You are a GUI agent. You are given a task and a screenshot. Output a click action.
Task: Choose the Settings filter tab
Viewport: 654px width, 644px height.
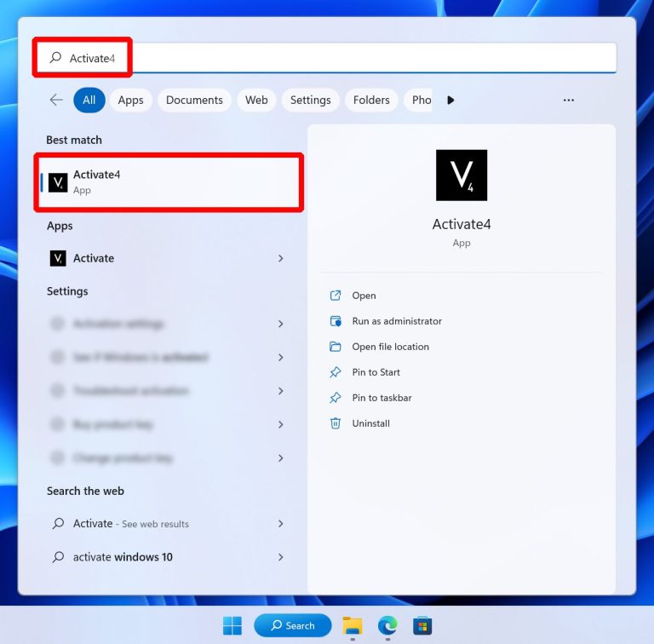(x=310, y=100)
